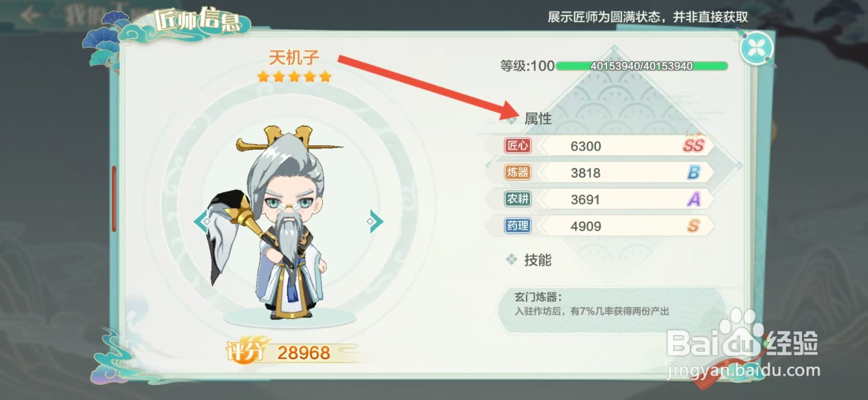The image size is (868, 400).
Task: Select the 匠心 attribute tag
Action: (x=518, y=145)
